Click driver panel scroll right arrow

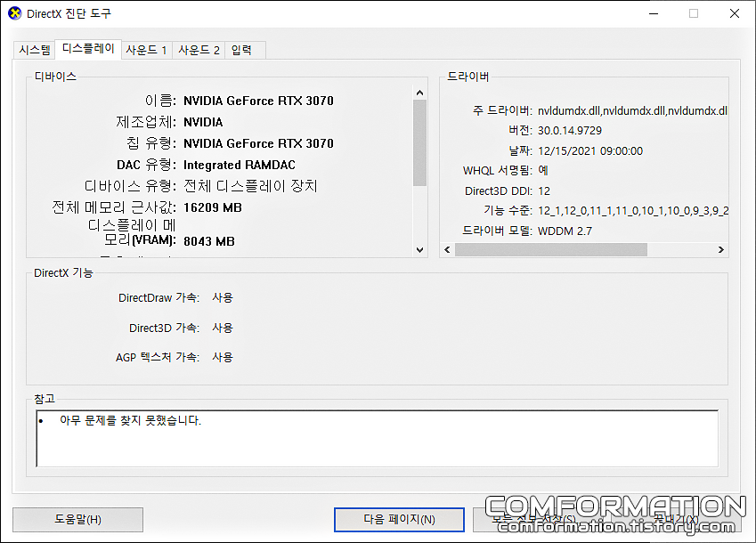point(720,249)
